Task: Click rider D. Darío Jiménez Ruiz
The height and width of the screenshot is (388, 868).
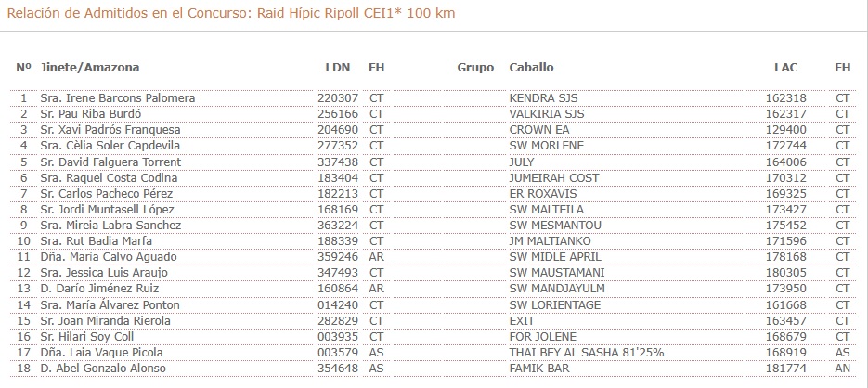Action: tap(99, 289)
